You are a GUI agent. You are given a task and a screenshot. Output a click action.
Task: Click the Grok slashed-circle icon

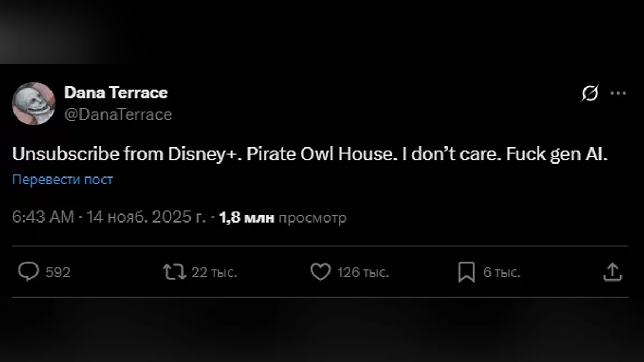click(589, 94)
